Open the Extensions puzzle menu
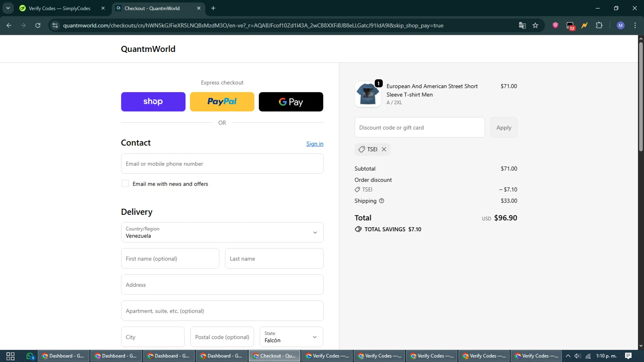Image resolution: width=644 pixels, height=362 pixels. click(x=599, y=25)
